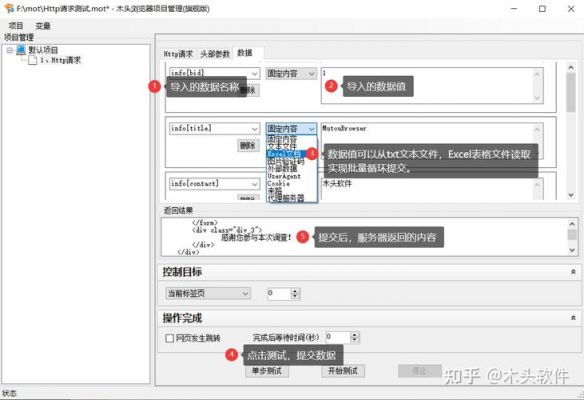Open the 变量 menu
The image size is (584, 400).
43,26
